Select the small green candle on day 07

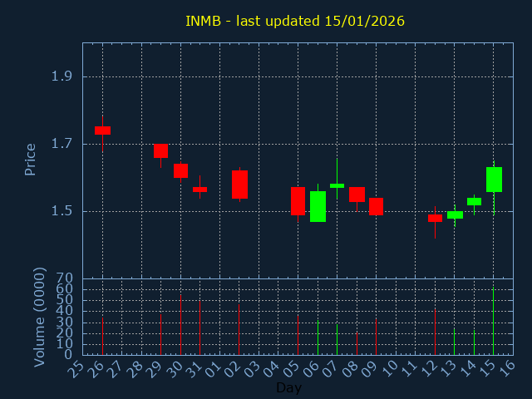[337, 185]
